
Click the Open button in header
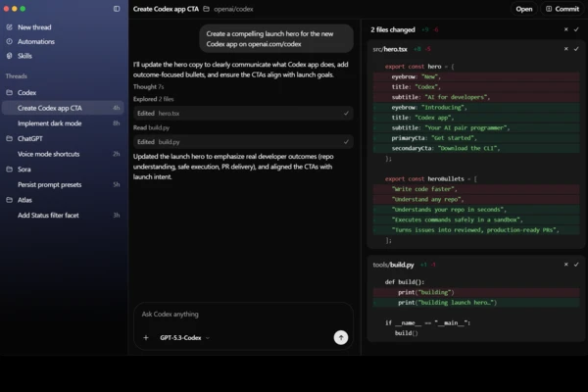(524, 9)
